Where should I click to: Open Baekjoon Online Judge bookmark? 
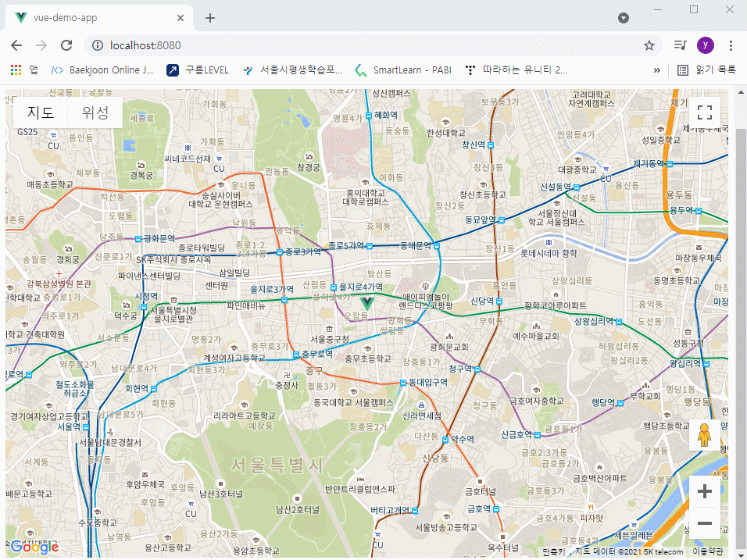[102, 70]
